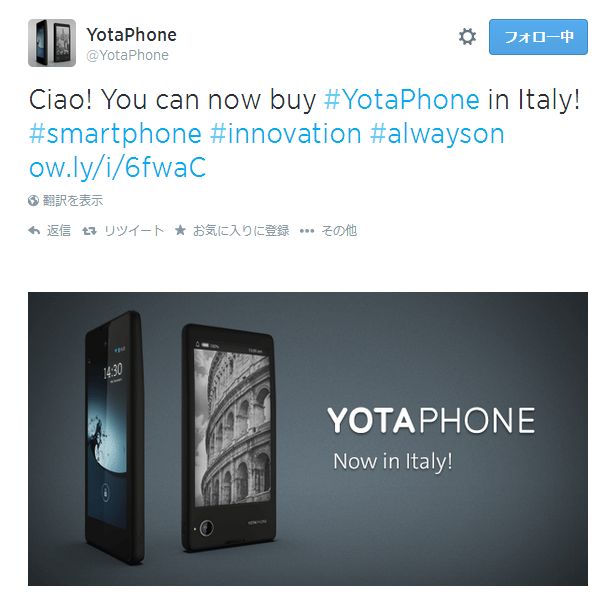
Task: Open the YotaPhone Now in Italy image
Action: (308, 439)
